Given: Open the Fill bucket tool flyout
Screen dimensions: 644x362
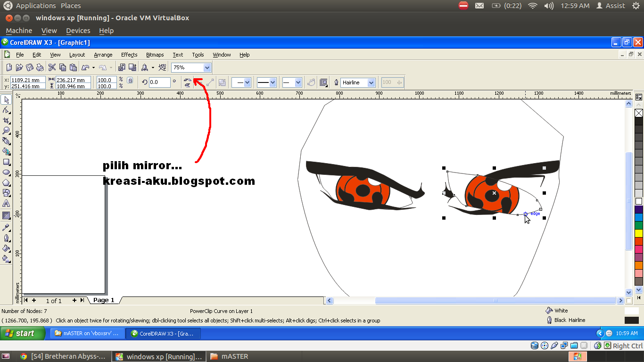Looking at the screenshot, I should point(6,248).
